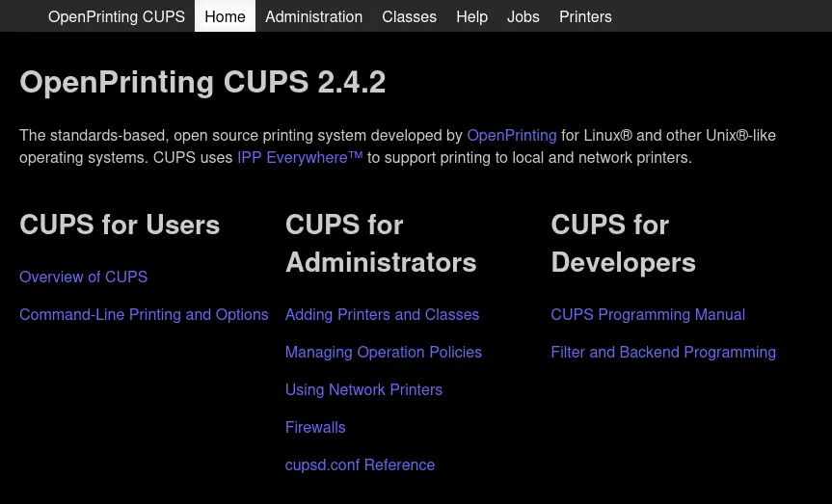Screen dimensions: 832x504
Task: Open Managing Operation Policies link
Action: pos(384,353)
